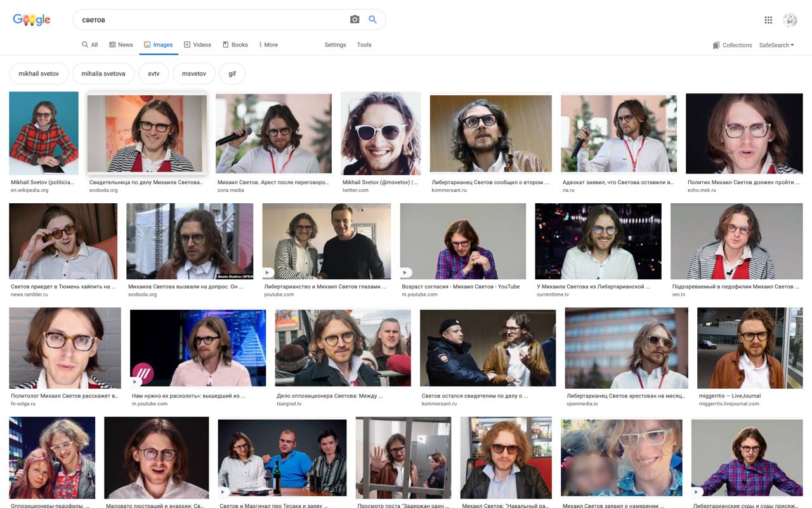Viewport: 812px width, 508px height.
Task: Open the twitter.com @msvetov thumbnail
Action: [381, 133]
